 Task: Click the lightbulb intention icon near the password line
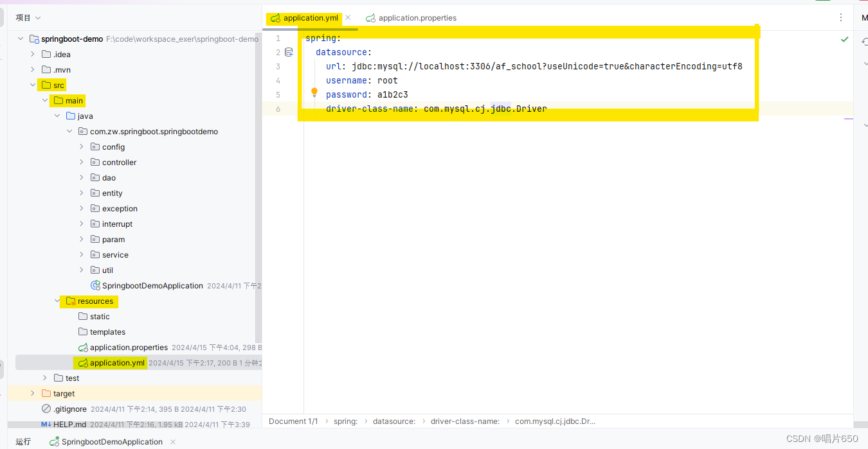(314, 92)
